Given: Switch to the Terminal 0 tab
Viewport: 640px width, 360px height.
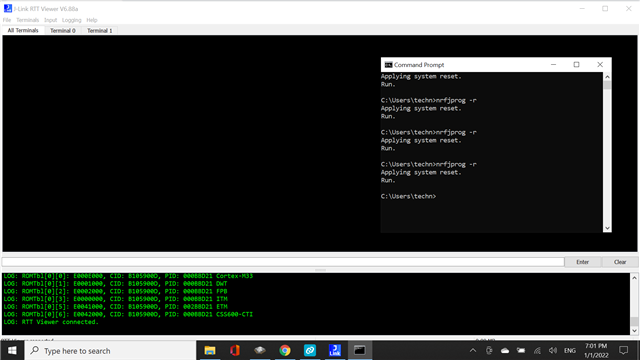Looking at the screenshot, I should pos(63,31).
